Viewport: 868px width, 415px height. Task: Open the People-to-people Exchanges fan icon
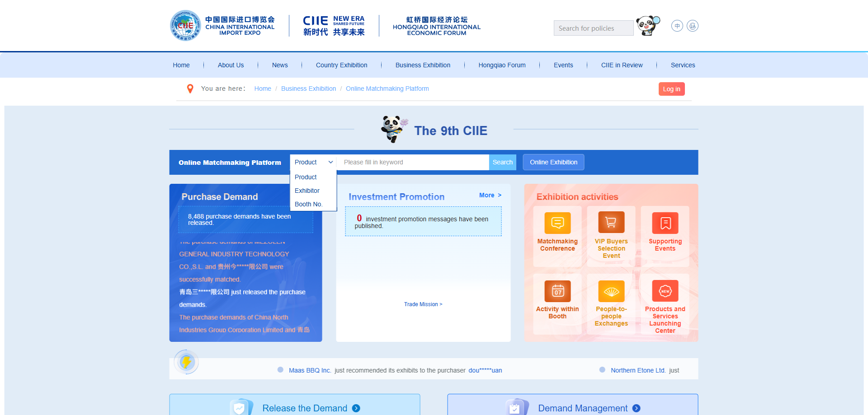[x=611, y=291]
